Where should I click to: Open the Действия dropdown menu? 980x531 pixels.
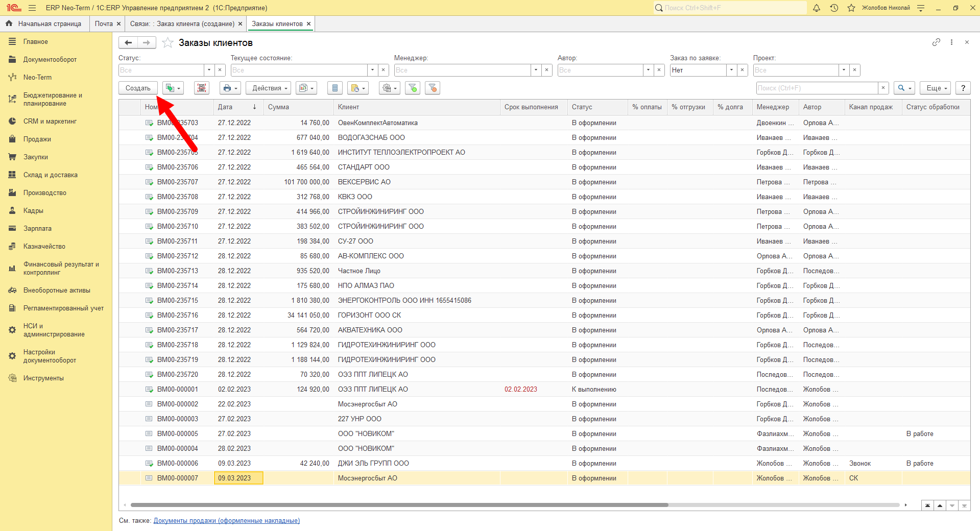coord(269,88)
